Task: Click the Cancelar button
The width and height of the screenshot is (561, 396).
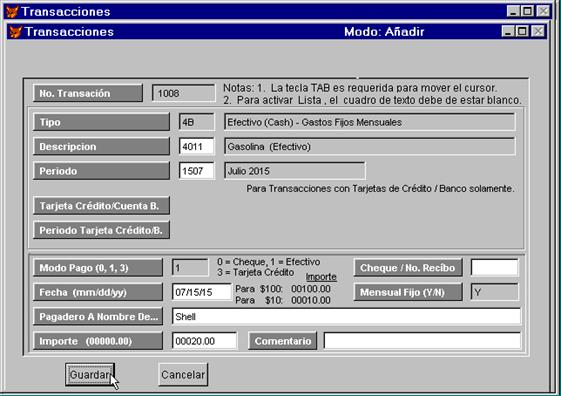Action: click(x=183, y=375)
